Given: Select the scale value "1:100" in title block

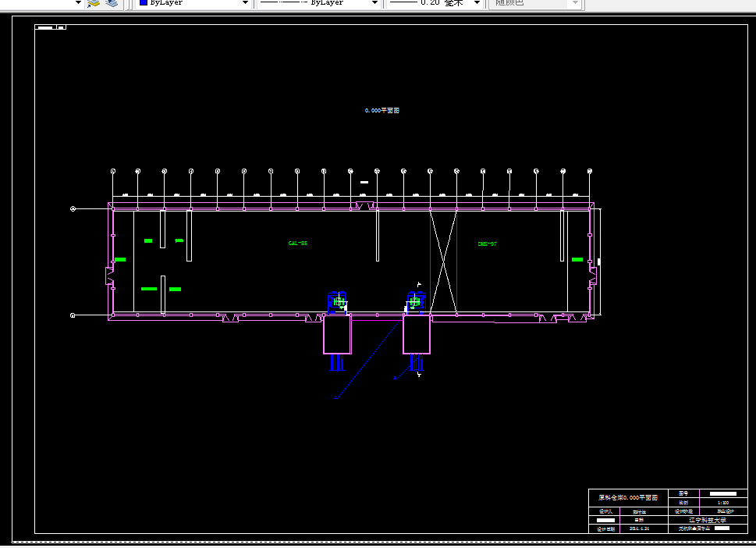Looking at the screenshot, I should 723,503.
